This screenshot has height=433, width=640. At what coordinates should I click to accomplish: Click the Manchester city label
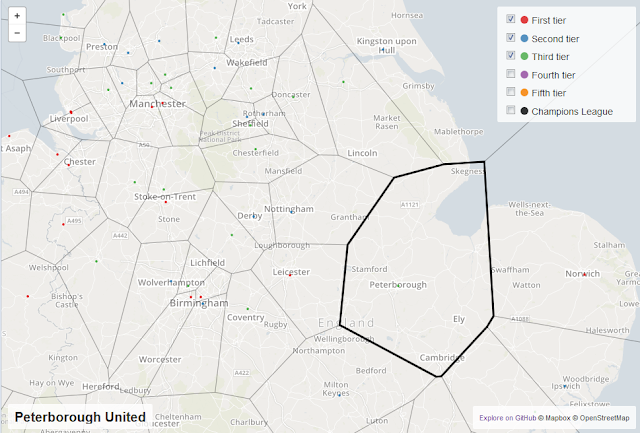(158, 104)
